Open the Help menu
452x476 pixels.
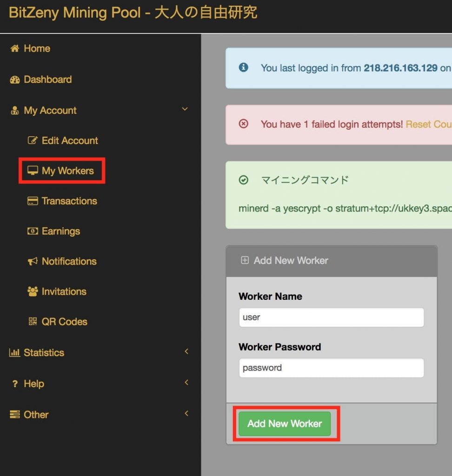tap(34, 384)
